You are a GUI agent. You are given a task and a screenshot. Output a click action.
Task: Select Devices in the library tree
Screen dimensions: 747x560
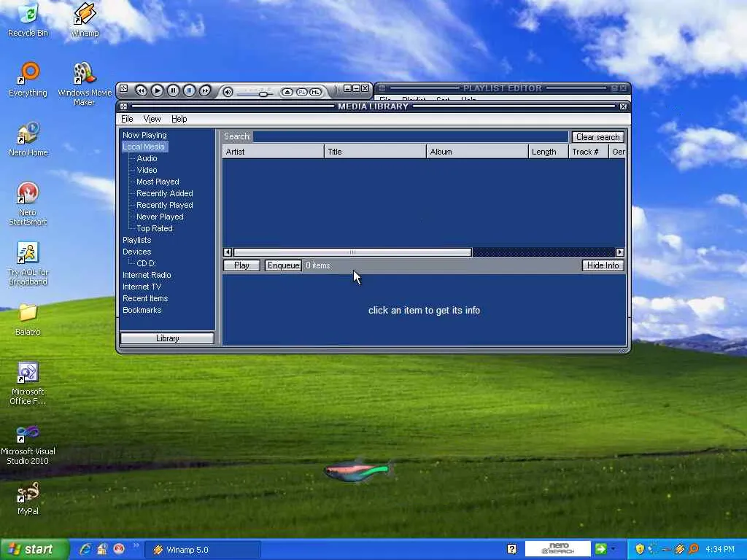[x=136, y=252]
